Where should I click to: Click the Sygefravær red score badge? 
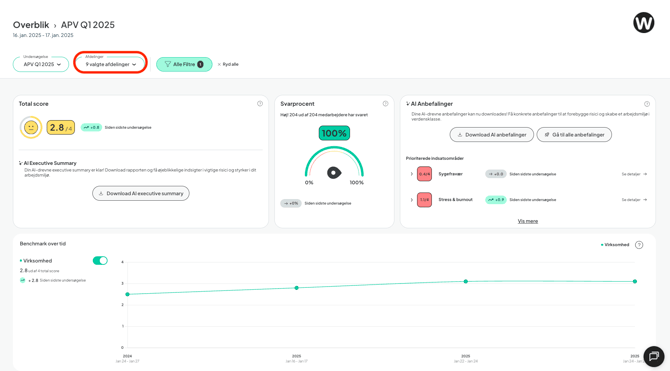[x=424, y=174]
